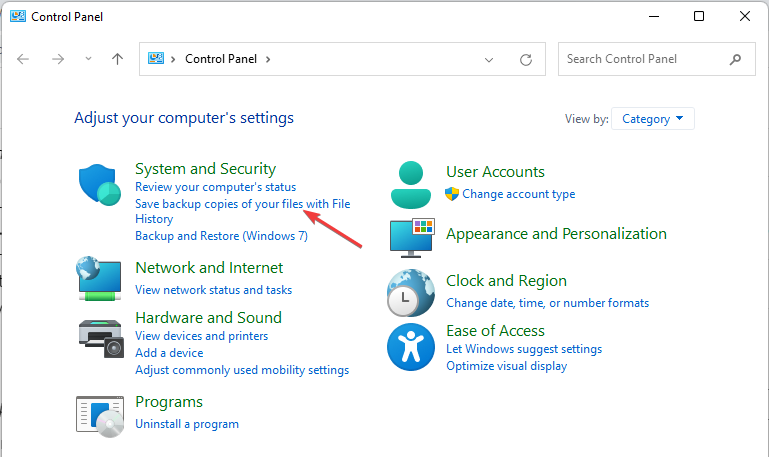The width and height of the screenshot is (769, 457).
Task: Open Save backup copies with File History
Action: pyautogui.click(x=242, y=204)
